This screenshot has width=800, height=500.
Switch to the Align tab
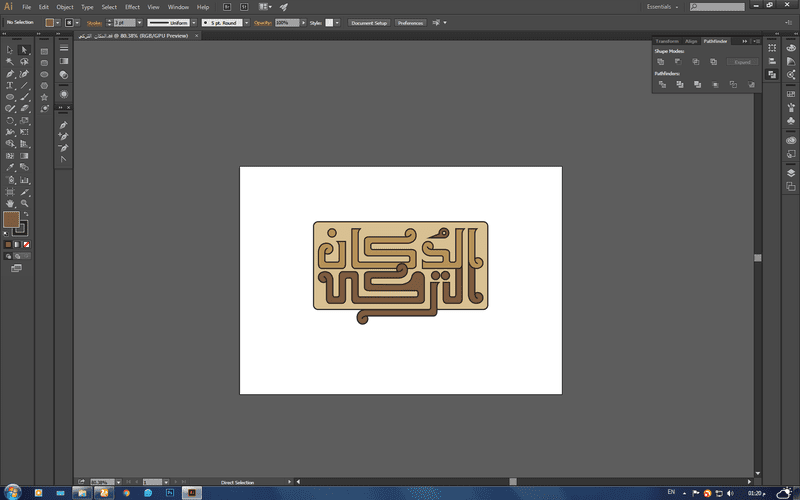click(691, 41)
